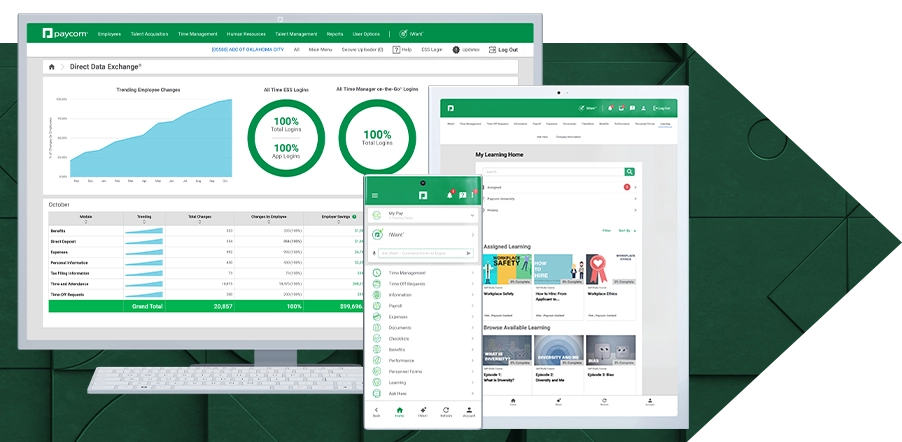Tap the Refresh icon in phone bottom bar

tap(446, 409)
